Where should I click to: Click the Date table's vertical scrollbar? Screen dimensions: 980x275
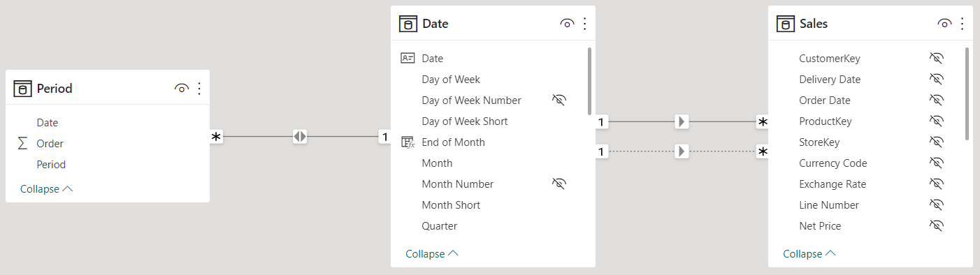590,81
